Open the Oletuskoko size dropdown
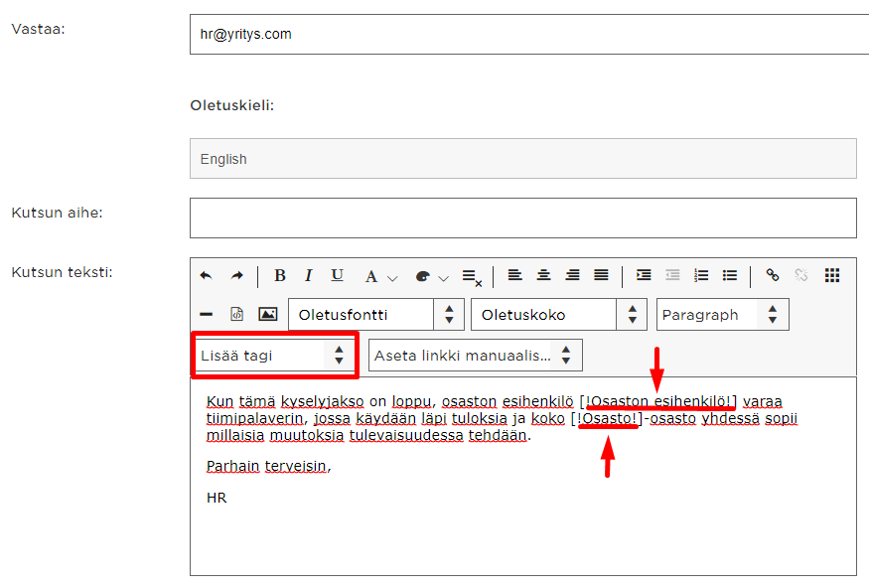Screen dimensions: 869x588 pyautogui.click(x=558, y=315)
